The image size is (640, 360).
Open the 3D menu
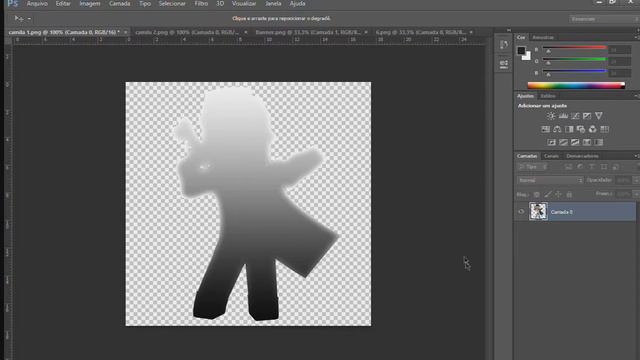(220, 4)
